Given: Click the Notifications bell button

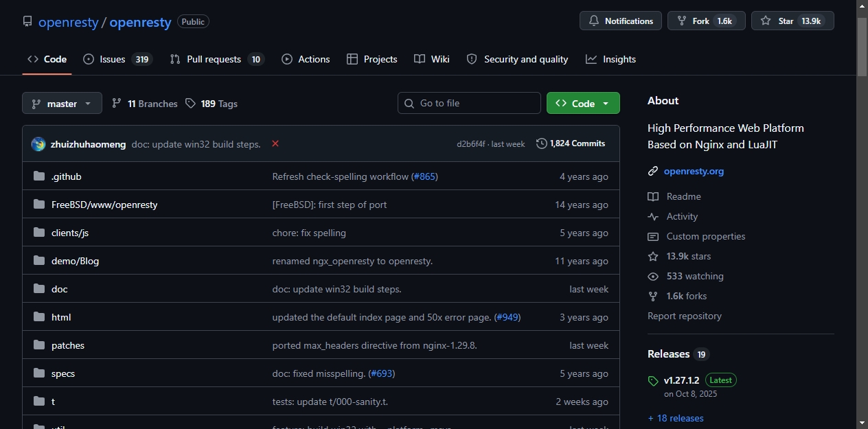Looking at the screenshot, I should 621,21.
